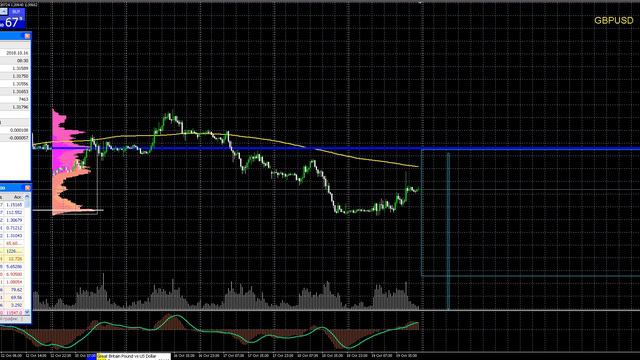640x360 pixels.
Task: Select the Market Watch row with ask 1.01043
Action: pyautogui.click(x=12, y=236)
